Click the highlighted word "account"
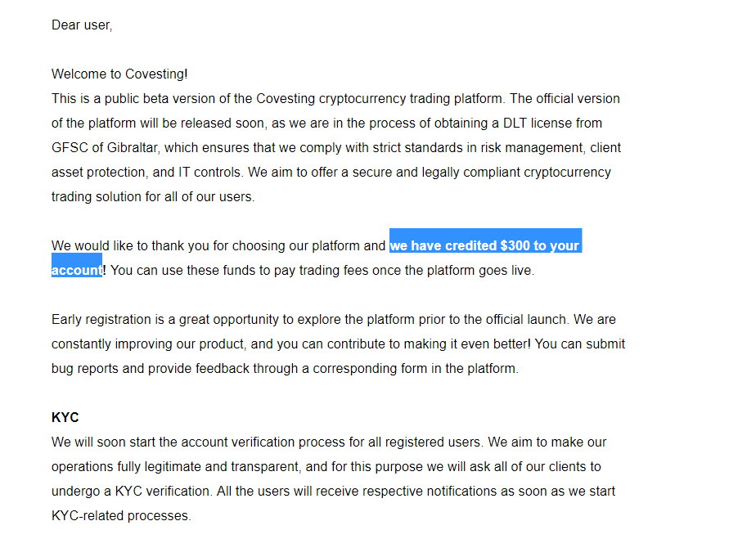The image size is (756, 548). (77, 270)
